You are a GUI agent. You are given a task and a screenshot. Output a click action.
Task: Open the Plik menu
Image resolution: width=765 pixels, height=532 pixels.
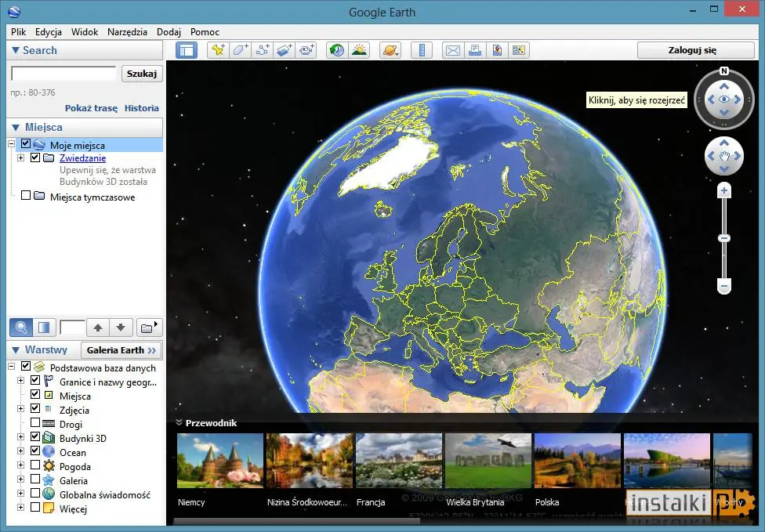19,31
